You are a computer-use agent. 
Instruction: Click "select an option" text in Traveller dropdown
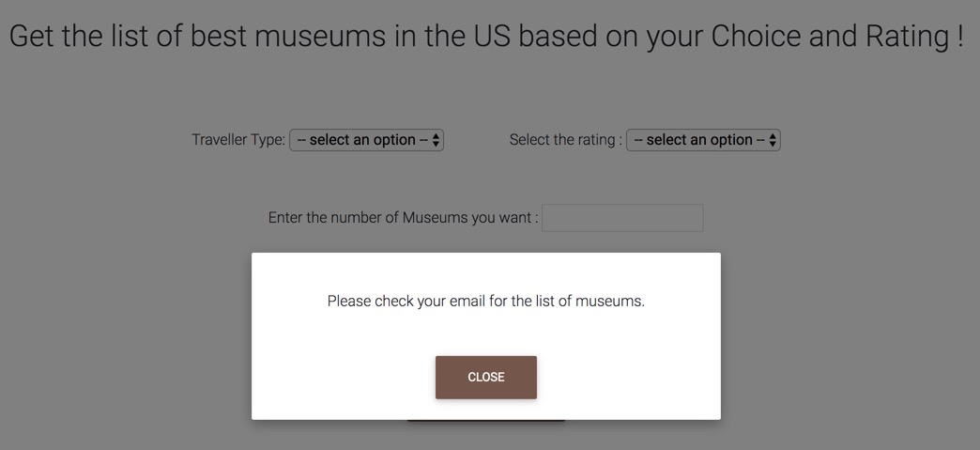362,140
